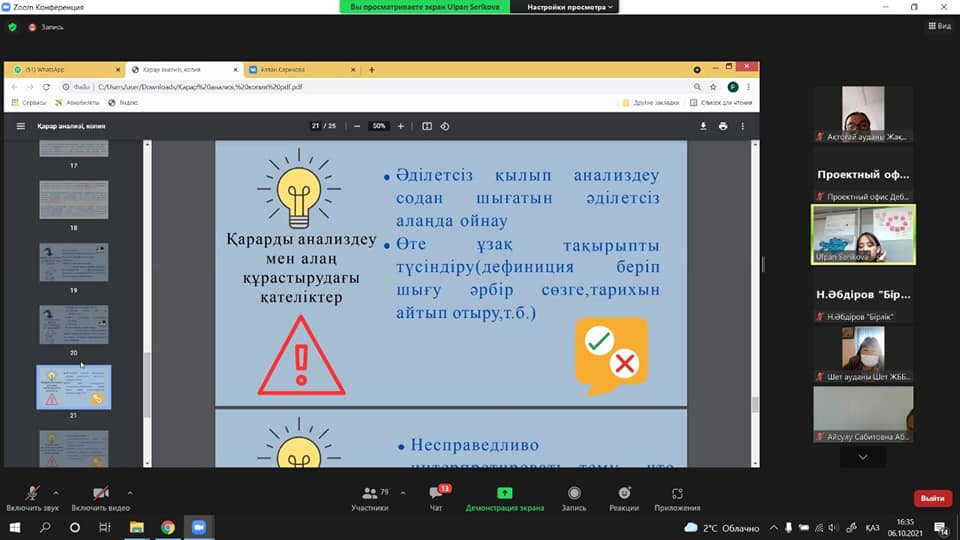
Task: Click the 50% zoom level field
Action: (379, 126)
